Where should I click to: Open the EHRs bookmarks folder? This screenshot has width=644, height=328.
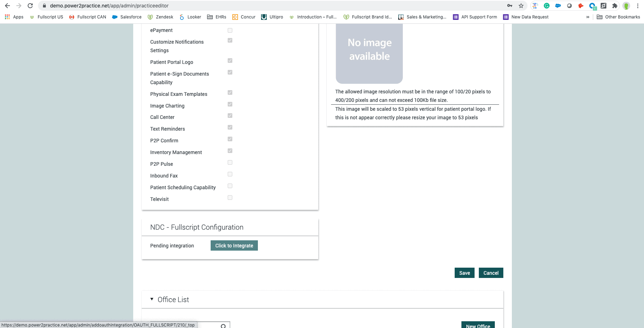coord(217,17)
